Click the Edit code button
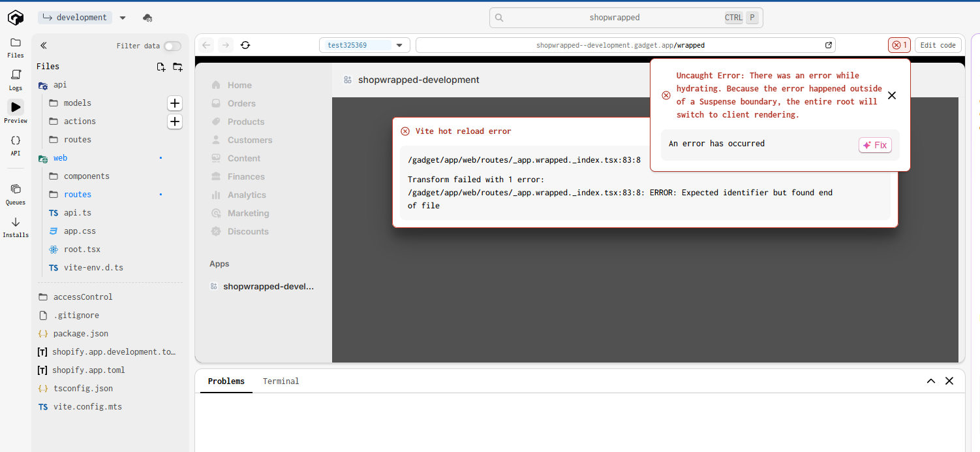The width and height of the screenshot is (980, 452). coord(938,45)
